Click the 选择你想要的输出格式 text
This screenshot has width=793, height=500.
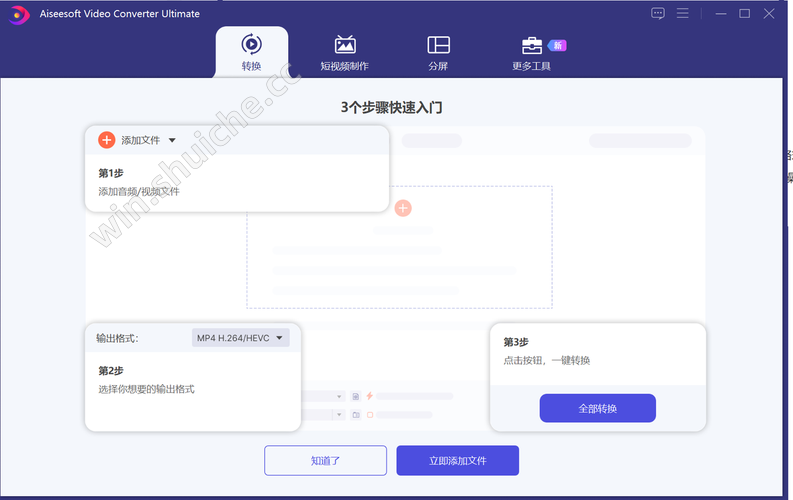(x=146, y=389)
